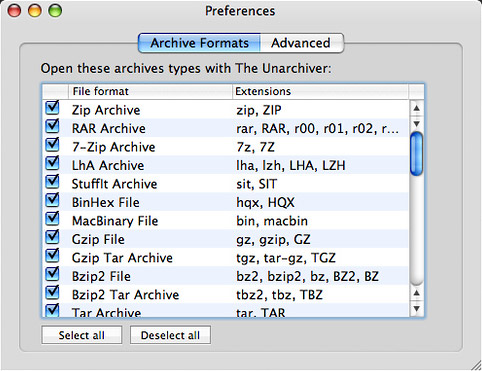Toggle the Gzip Tar Archive checkbox
The width and height of the screenshot is (482, 371).
click(x=52, y=256)
